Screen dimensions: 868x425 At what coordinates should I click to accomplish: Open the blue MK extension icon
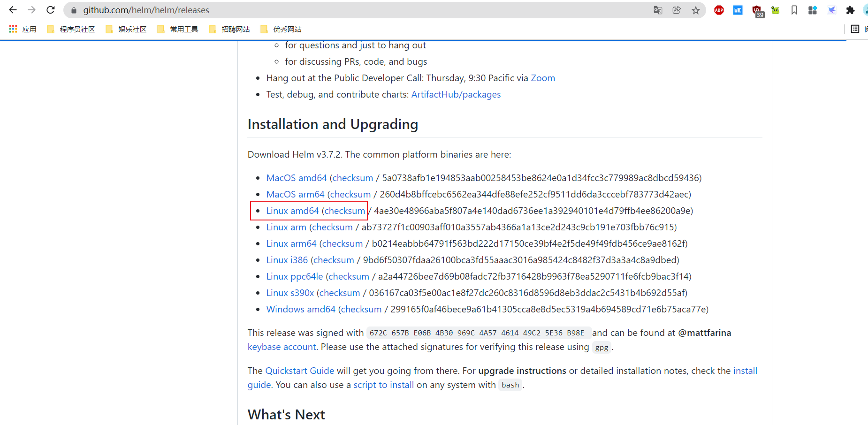tap(738, 10)
